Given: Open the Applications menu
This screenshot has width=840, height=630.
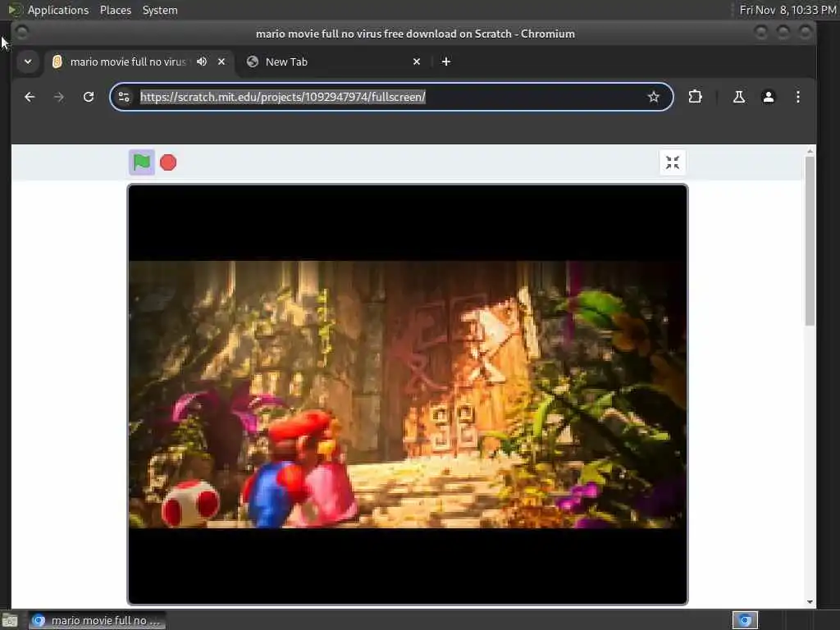Looking at the screenshot, I should (58, 10).
